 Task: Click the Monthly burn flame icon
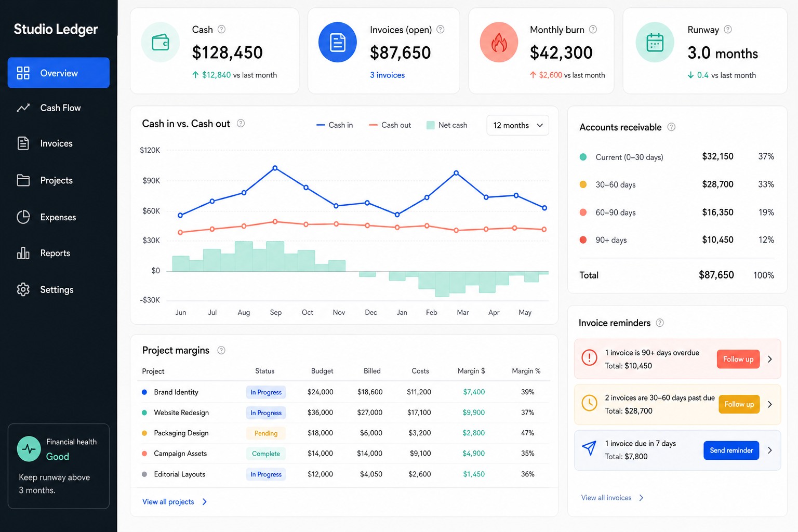point(499,42)
